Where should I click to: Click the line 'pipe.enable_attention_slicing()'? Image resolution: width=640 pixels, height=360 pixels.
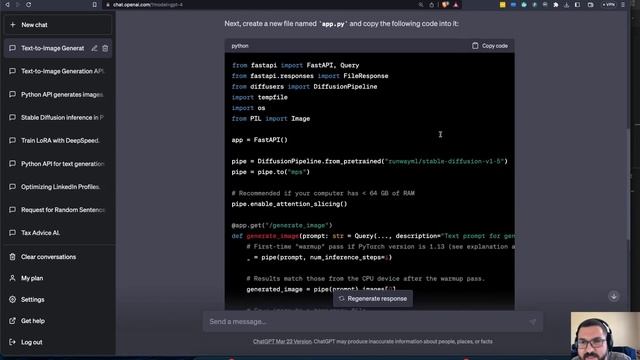coord(289,204)
